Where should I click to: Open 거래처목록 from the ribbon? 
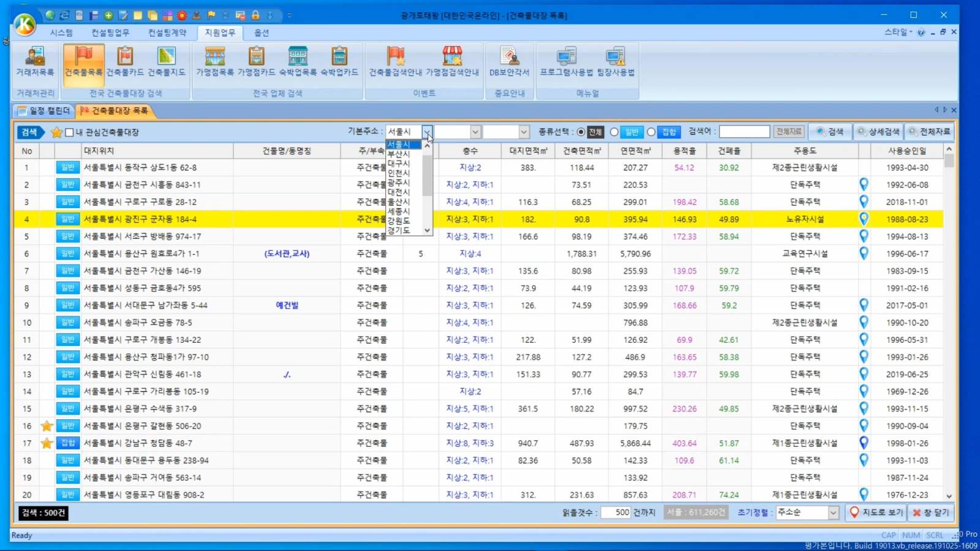click(35, 61)
